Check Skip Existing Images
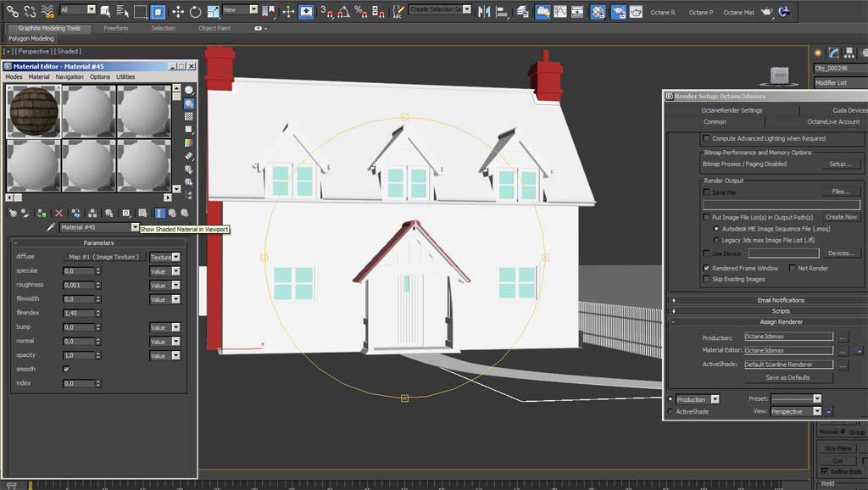Image resolution: width=868 pixels, height=490 pixels. 706,279
